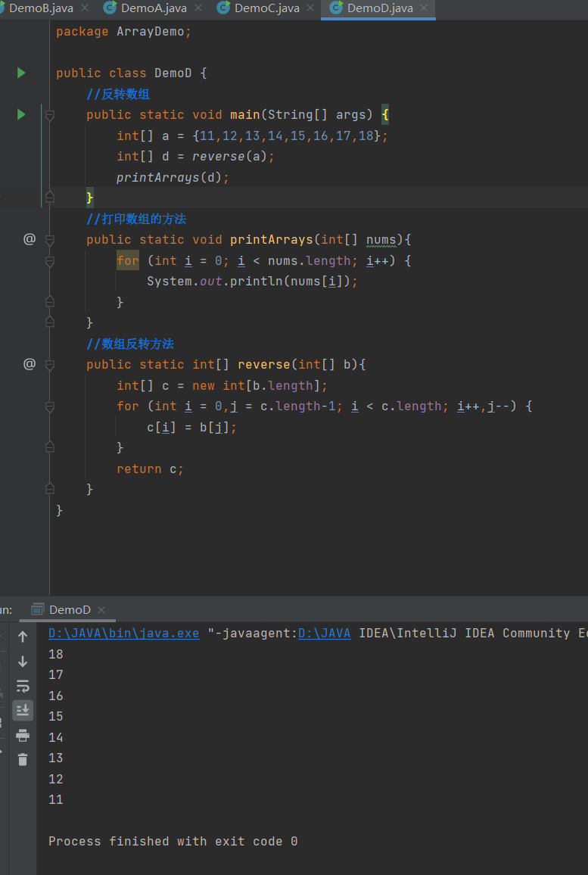Viewport: 588px width, 875px height.
Task: Print the console output
Action: pyautogui.click(x=23, y=735)
